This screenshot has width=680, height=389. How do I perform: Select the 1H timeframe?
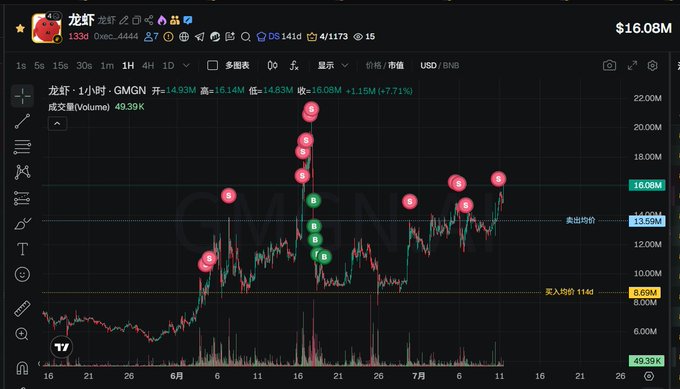tap(128, 65)
